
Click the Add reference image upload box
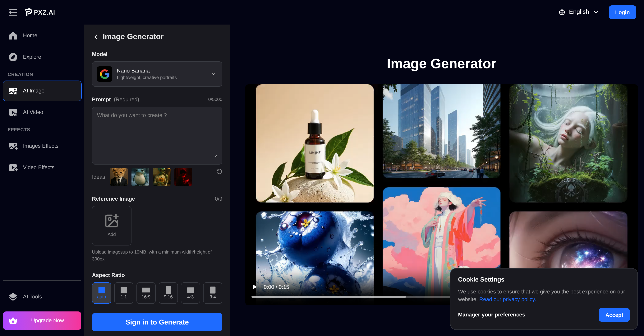click(112, 225)
